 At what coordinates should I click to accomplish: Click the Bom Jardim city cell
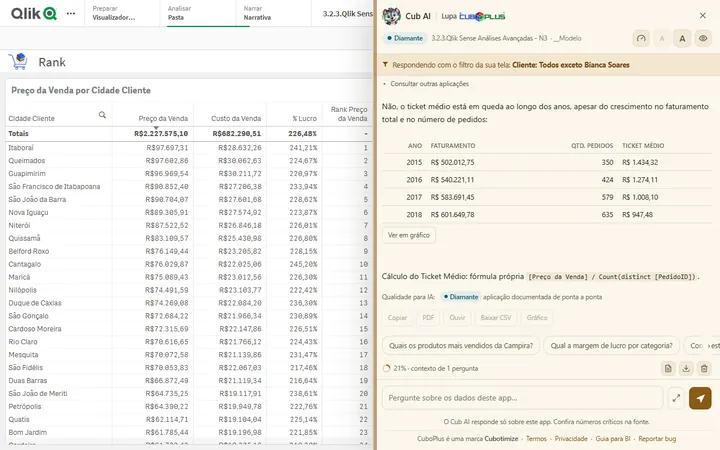28,433
